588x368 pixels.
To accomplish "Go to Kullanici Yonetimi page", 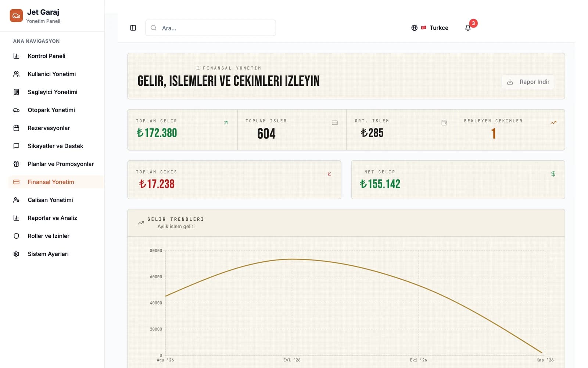I will [x=56, y=74].
